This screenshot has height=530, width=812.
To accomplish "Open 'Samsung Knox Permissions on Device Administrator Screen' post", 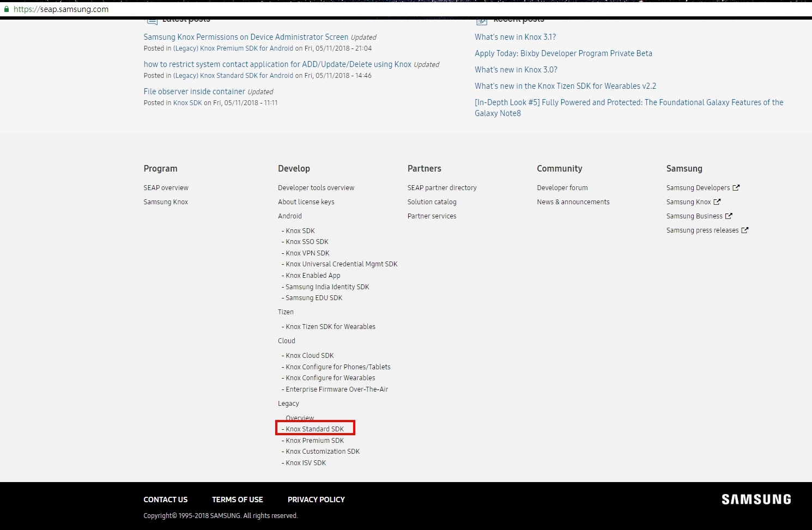I will tap(246, 37).
